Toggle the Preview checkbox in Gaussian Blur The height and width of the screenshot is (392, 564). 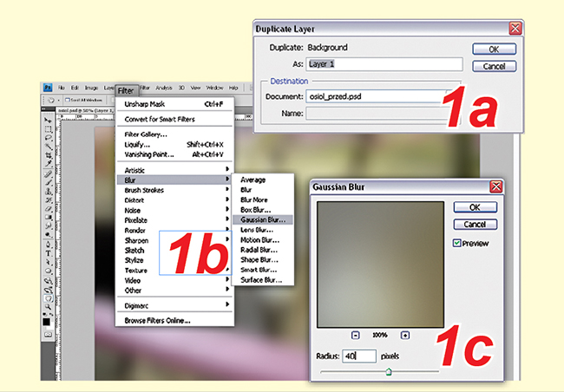[456, 243]
